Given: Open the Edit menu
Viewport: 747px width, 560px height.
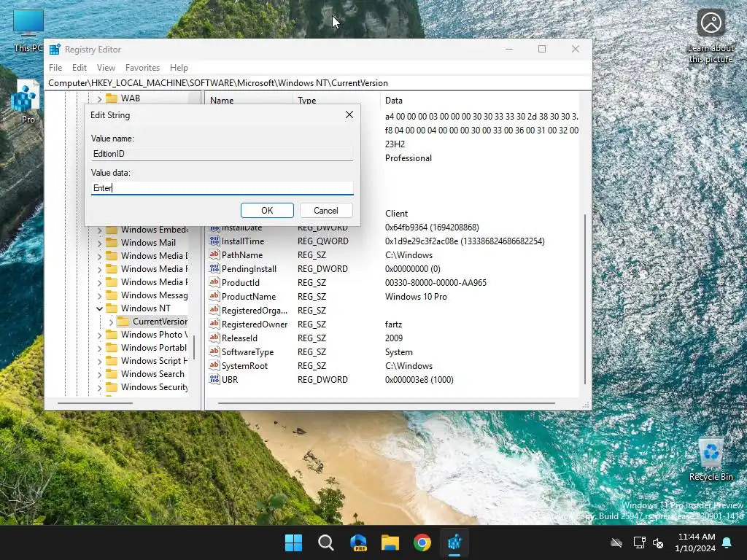Looking at the screenshot, I should 79,68.
